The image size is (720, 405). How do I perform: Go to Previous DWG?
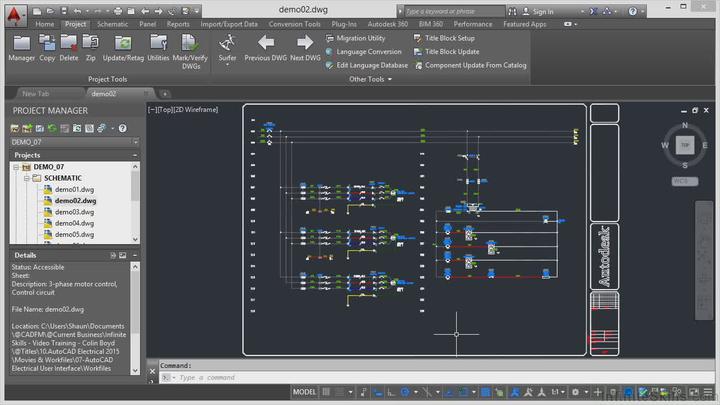[265, 48]
